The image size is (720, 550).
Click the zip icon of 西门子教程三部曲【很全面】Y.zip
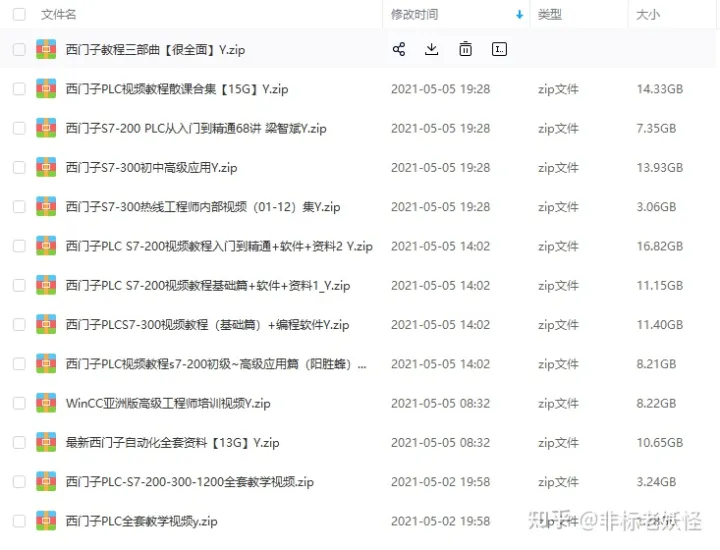tap(46, 49)
